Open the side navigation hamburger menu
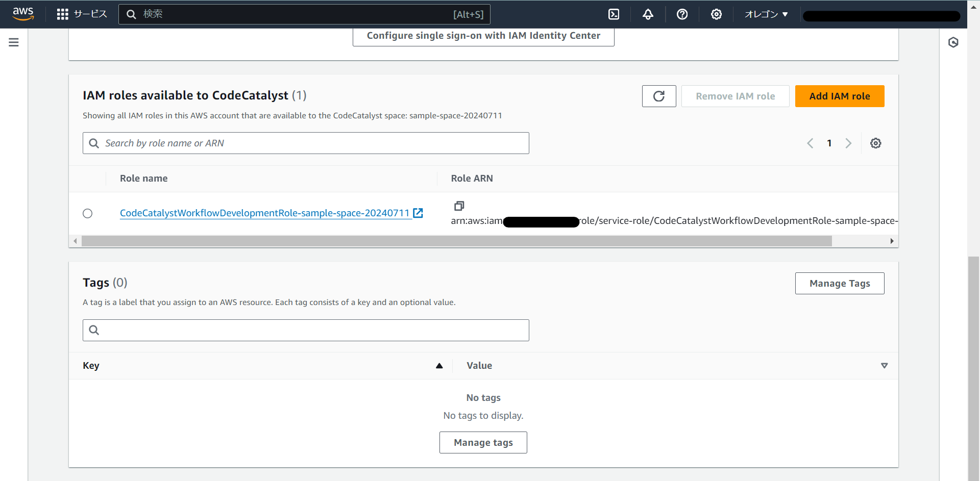Viewport: 980px width, 481px height. coord(13,42)
